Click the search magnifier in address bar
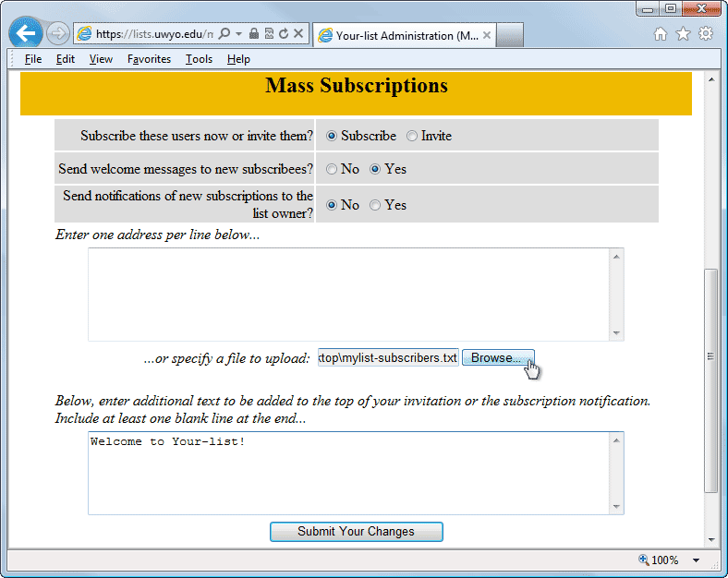 224,34
